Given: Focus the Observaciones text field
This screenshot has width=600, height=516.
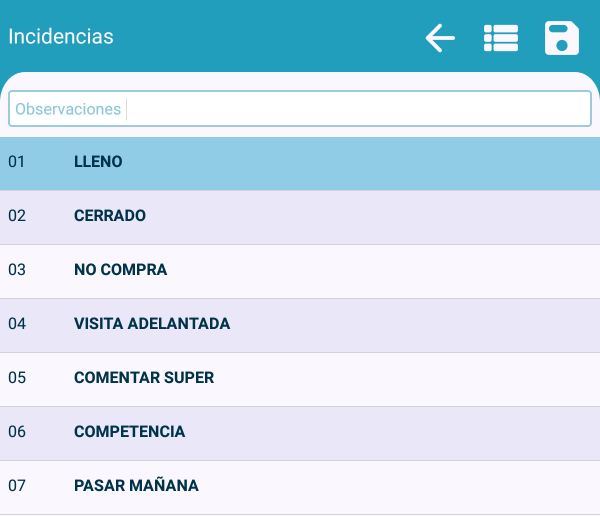Looking at the screenshot, I should pyautogui.click(x=300, y=109).
